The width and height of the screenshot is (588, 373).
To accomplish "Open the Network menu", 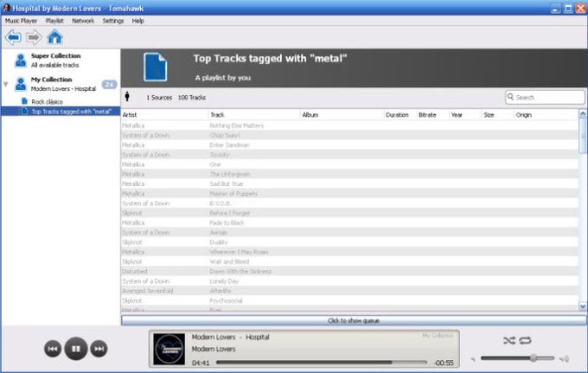I will 83,21.
